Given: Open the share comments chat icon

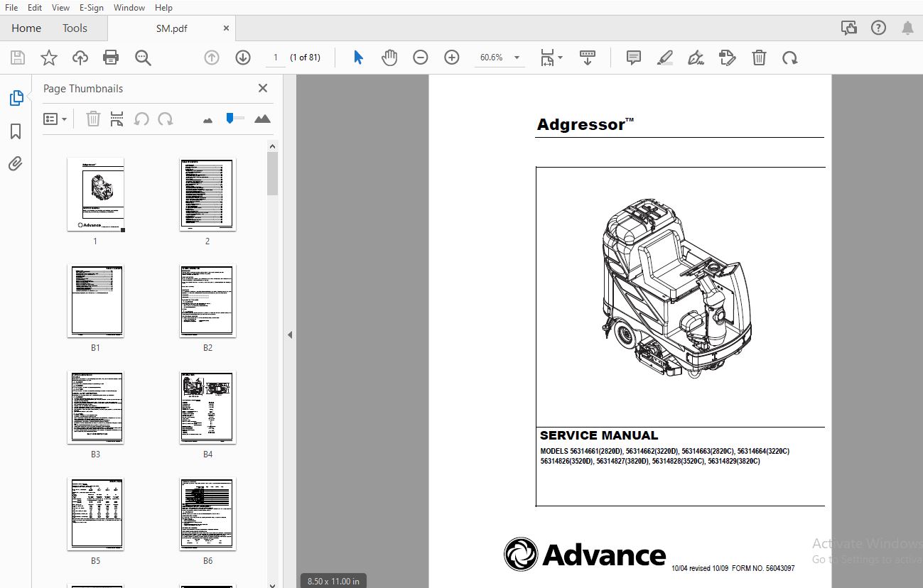Looking at the screenshot, I should point(848,28).
